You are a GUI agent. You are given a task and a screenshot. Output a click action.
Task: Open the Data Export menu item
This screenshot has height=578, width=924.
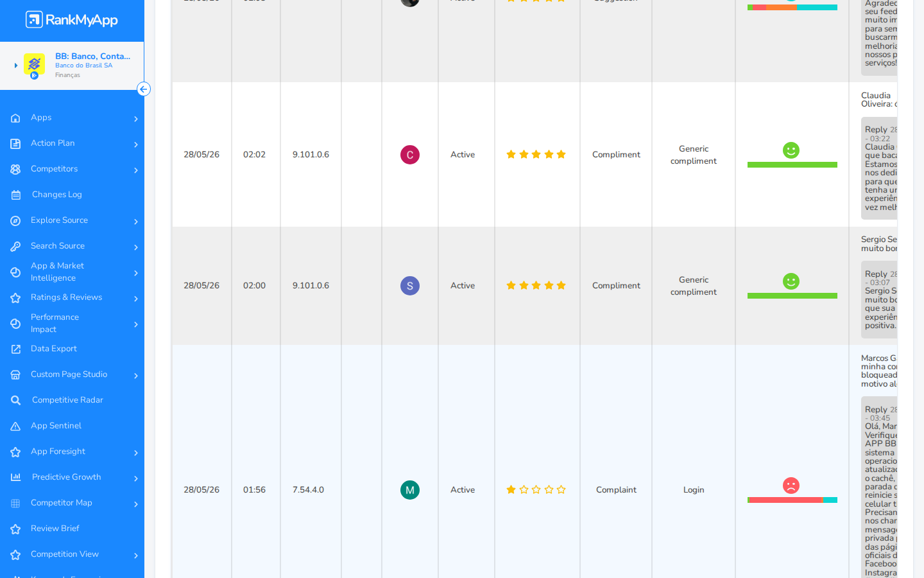54,349
